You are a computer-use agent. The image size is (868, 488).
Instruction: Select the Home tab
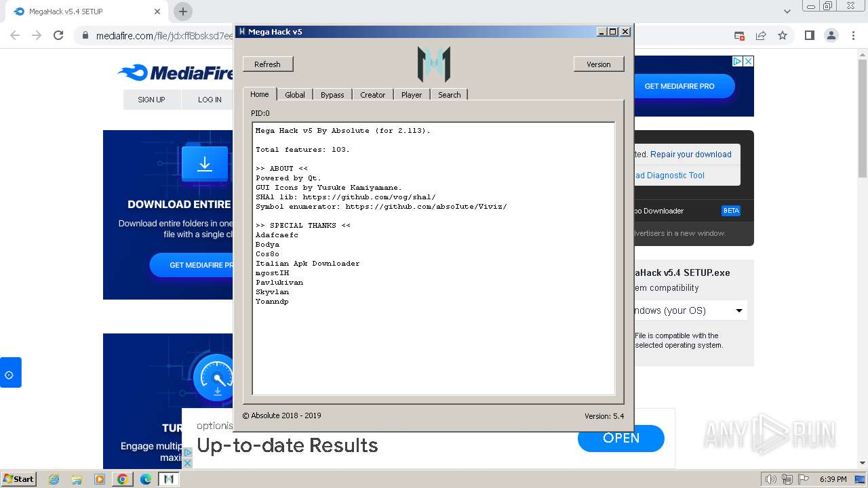[259, 94]
